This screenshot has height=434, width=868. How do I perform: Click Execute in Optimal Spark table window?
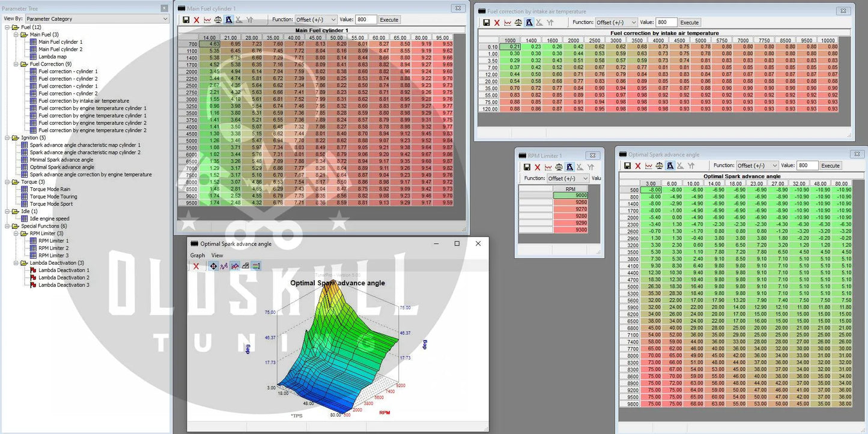[x=831, y=166]
